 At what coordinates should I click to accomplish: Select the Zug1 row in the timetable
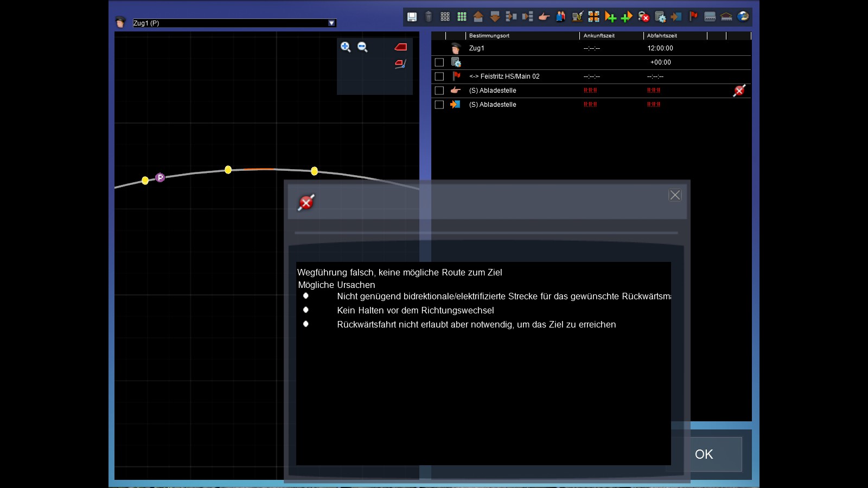click(x=591, y=48)
